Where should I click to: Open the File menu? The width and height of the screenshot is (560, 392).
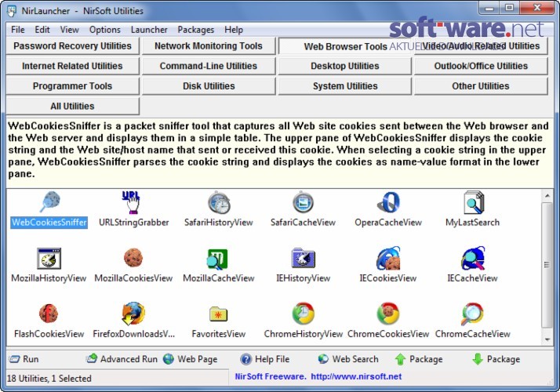coord(18,30)
